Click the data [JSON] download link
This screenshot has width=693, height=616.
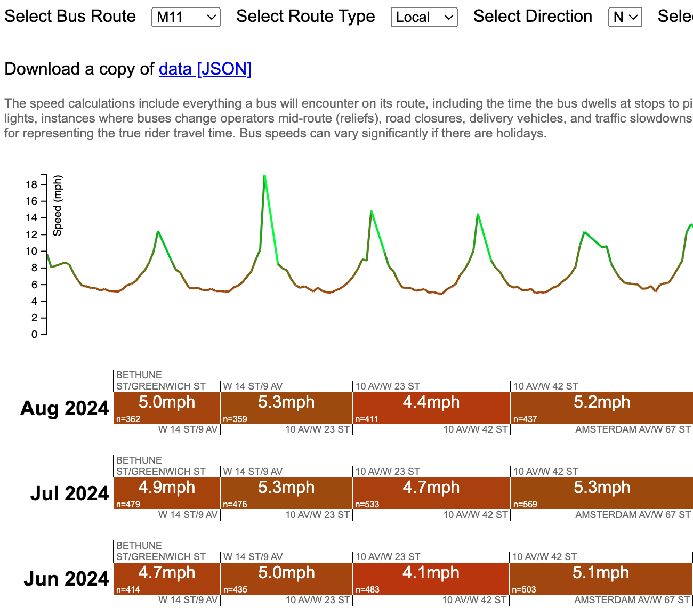(205, 69)
